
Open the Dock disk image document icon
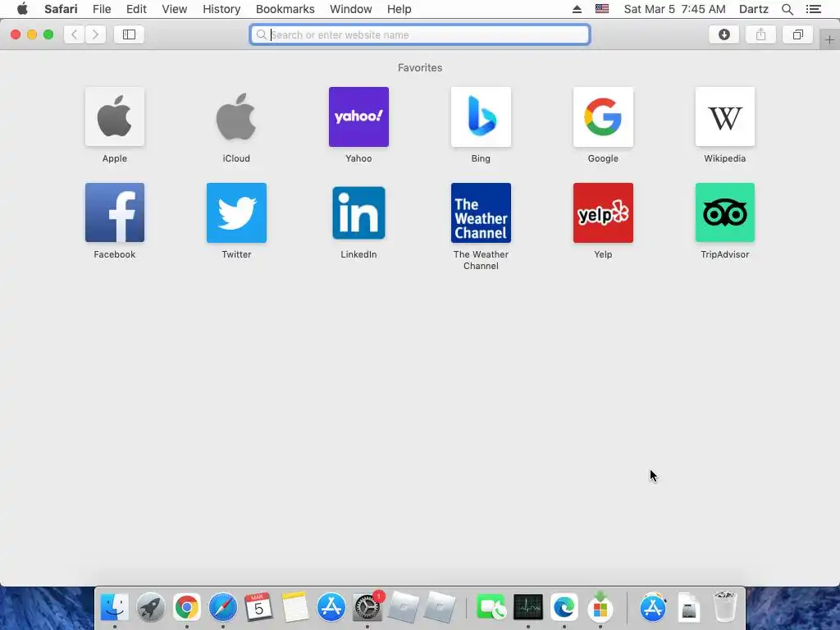688,608
